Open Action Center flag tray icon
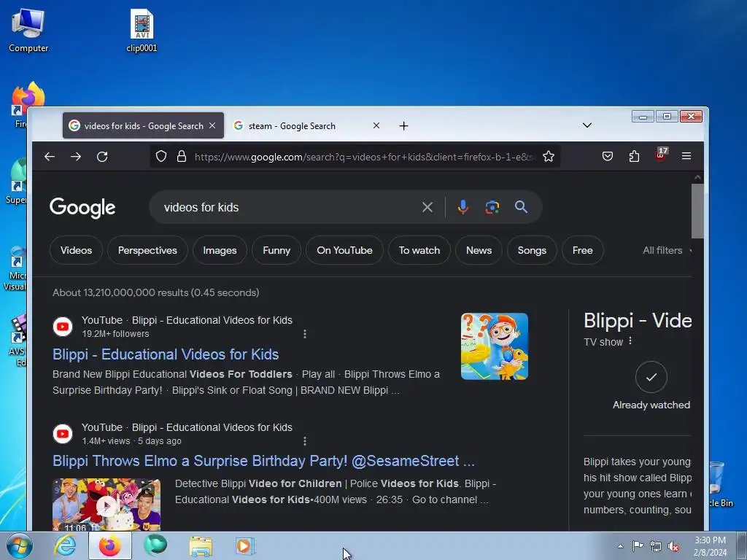Screen dimensions: 747x560 point(638,545)
